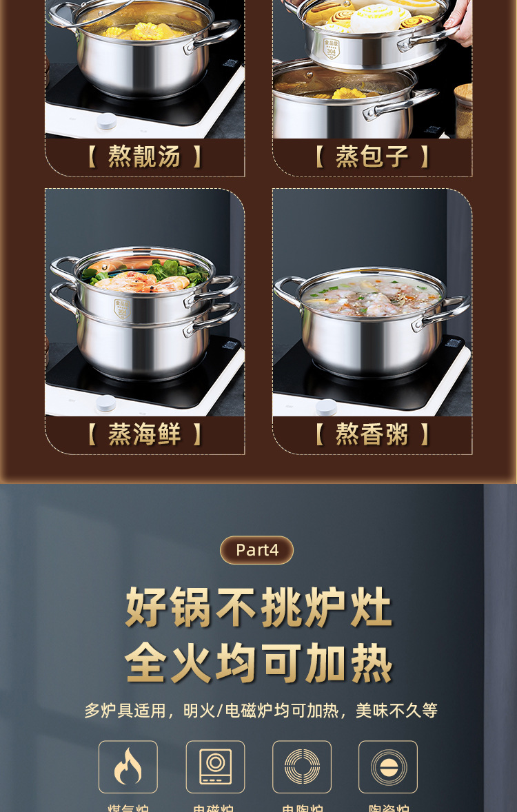Click the knob on seafood induction cooker
This screenshot has height=812, width=517.
coord(105,403)
